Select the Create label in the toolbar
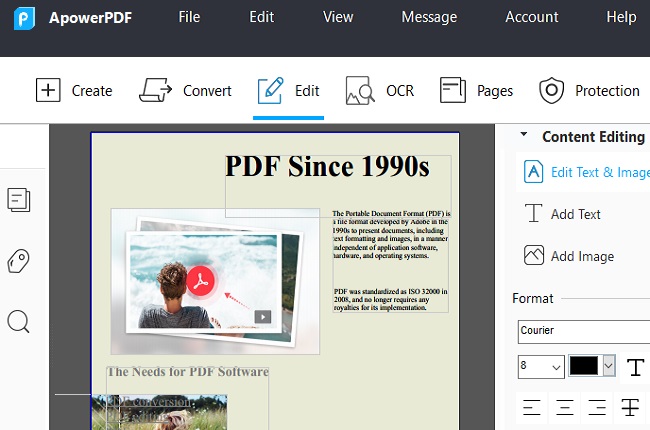The height and width of the screenshot is (430, 650). [x=92, y=91]
